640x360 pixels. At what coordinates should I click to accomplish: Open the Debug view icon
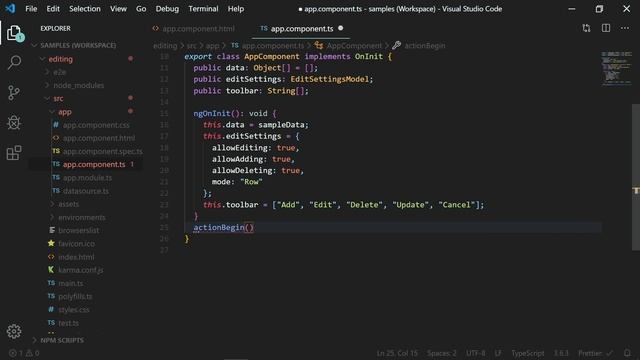click(x=14, y=122)
